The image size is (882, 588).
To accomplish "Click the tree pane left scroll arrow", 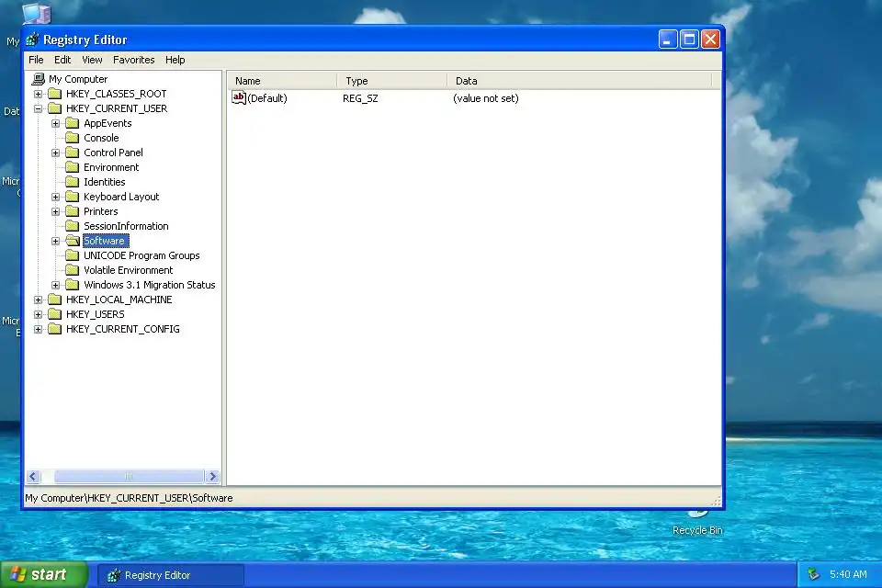I will point(33,477).
